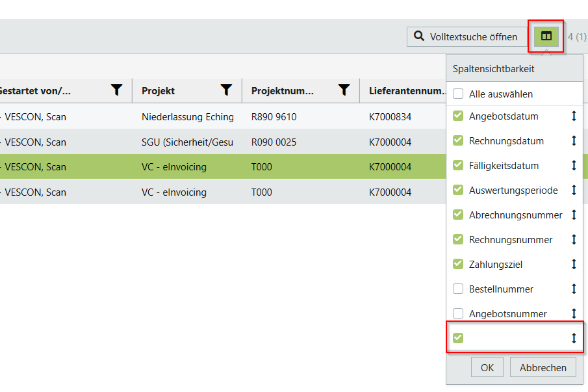588x392 pixels.
Task: Click reorder arrow of the unlabeled column entry
Action: 574,338
